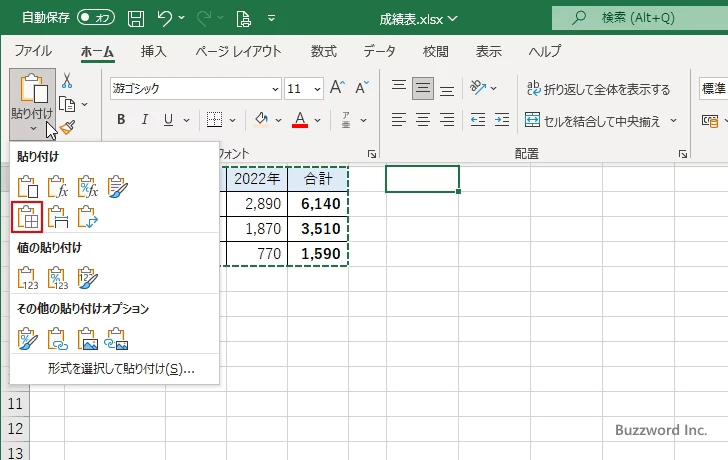Click the Paste (貼り付け) clipboard icon in dropdown
This screenshot has width=728, height=460.
click(x=27, y=187)
